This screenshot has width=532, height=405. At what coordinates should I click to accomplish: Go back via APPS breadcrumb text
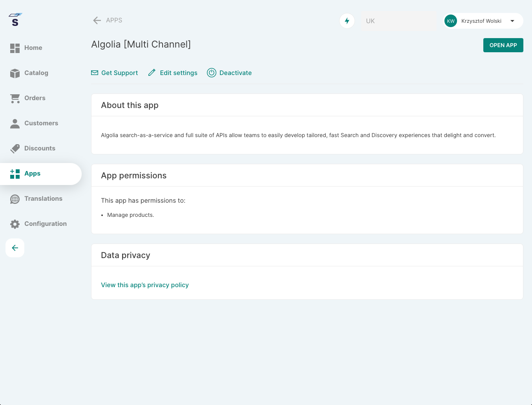[x=114, y=20]
